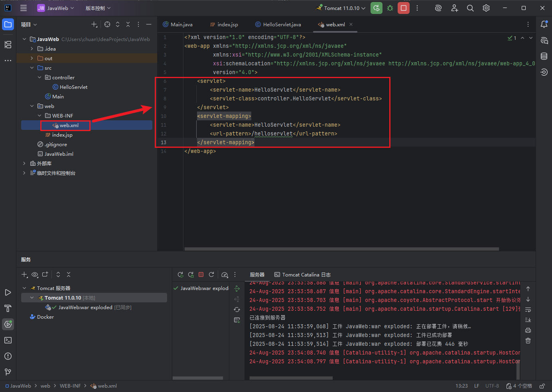Open the AI assistant swirl icon in title bar
The width and height of the screenshot is (552, 392).
coord(438,8)
